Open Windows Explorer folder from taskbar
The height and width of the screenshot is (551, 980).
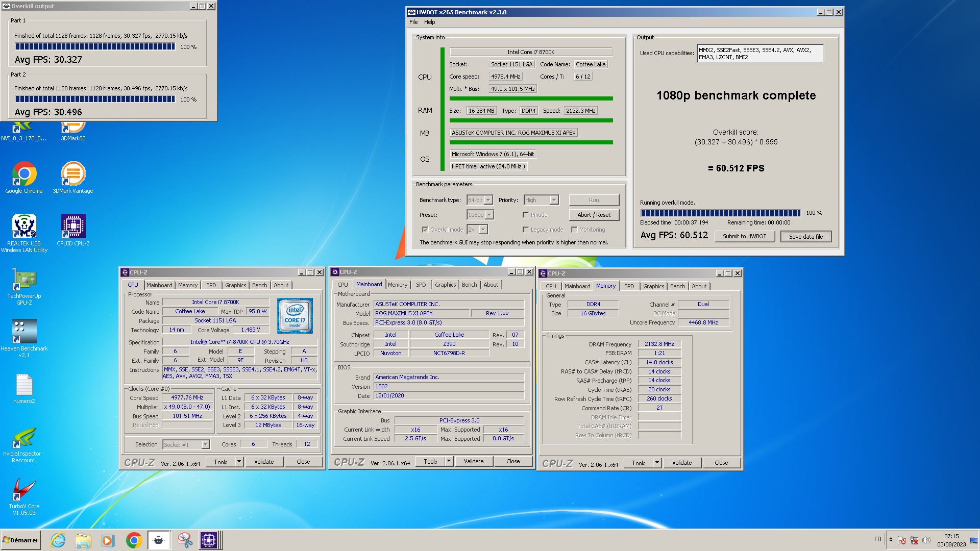[x=83, y=540]
